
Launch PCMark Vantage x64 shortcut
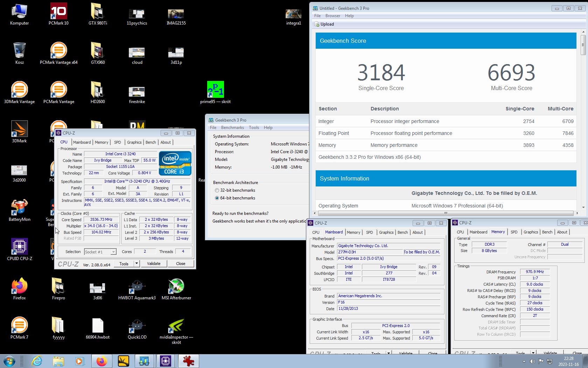tap(58, 53)
